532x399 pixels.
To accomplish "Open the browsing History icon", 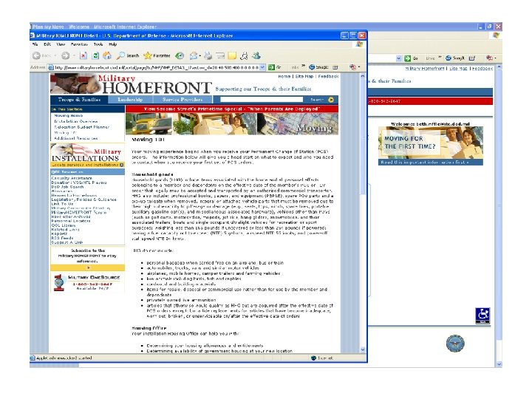I will 180,55.
